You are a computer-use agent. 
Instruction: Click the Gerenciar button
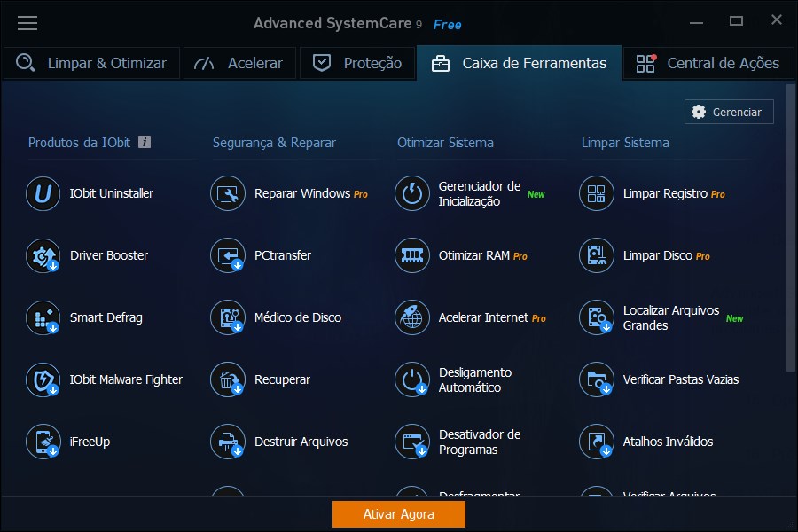[x=730, y=112]
